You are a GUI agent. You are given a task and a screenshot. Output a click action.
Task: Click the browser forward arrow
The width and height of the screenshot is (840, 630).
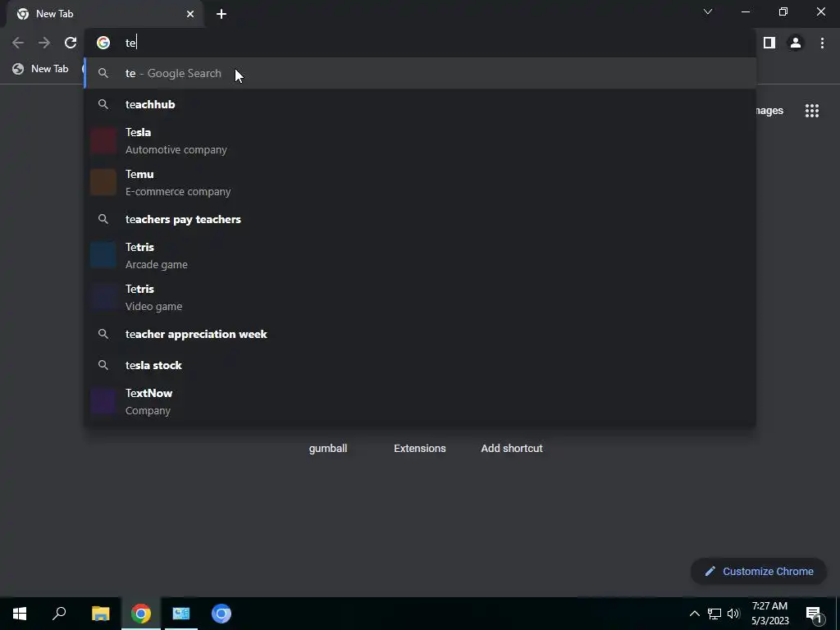[x=44, y=43]
